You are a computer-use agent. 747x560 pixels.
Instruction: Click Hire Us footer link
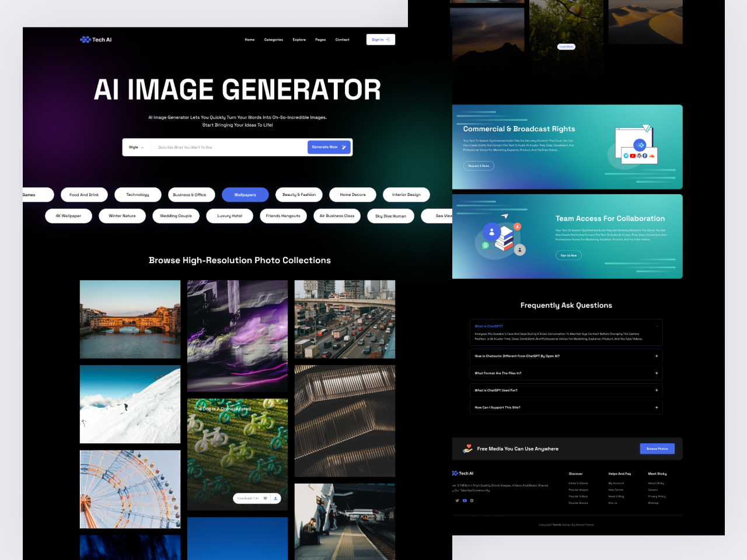[x=613, y=503]
